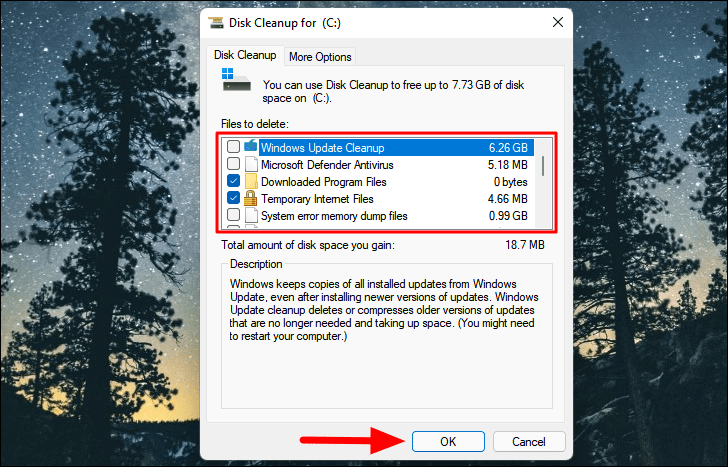Screen dimensions: 728x467
Task: Click the Disk Cleanup title bar icon
Action: click(215, 23)
